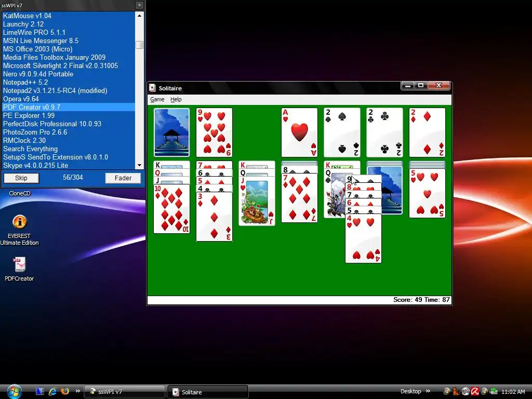Click scroll-down arrow in ssWPI list
The image size is (532, 399).
tap(139, 165)
